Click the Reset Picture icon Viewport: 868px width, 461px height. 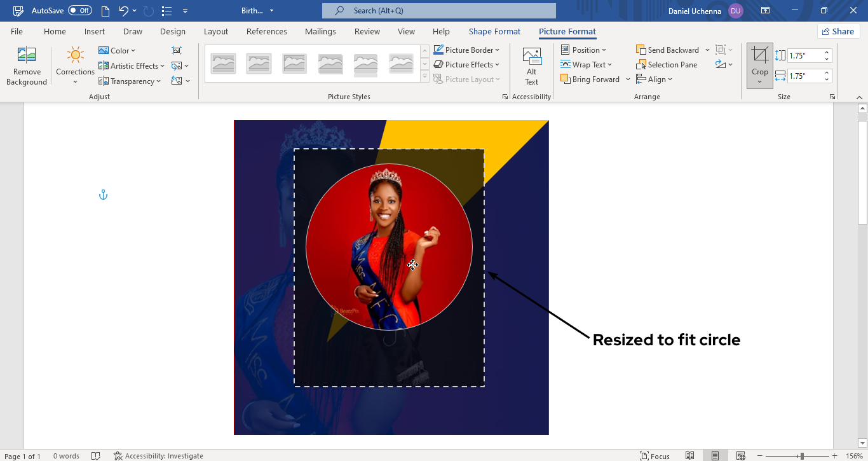tap(177, 81)
